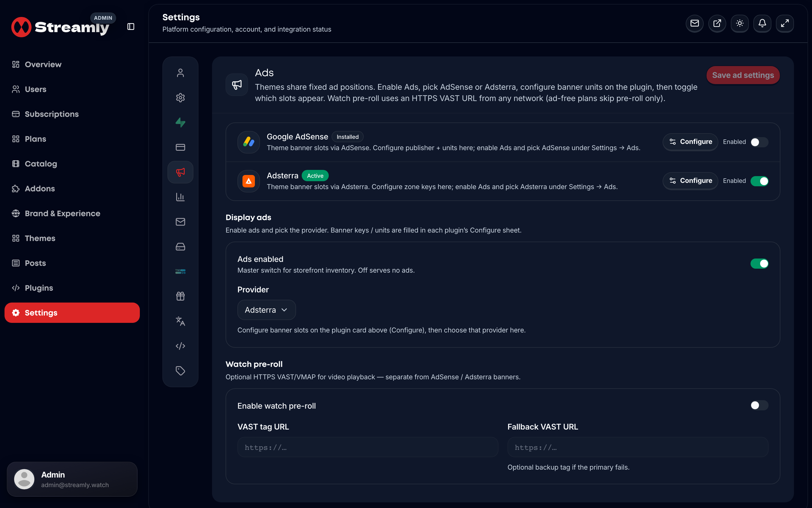
Task: Collapse the sidebar panel icon
Action: coord(131,27)
